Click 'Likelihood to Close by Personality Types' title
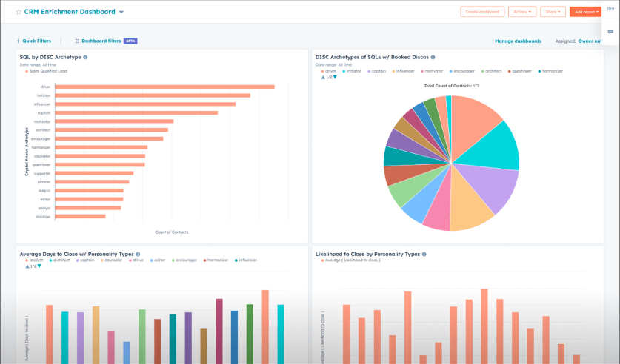The image size is (620, 364). (367, 255)
